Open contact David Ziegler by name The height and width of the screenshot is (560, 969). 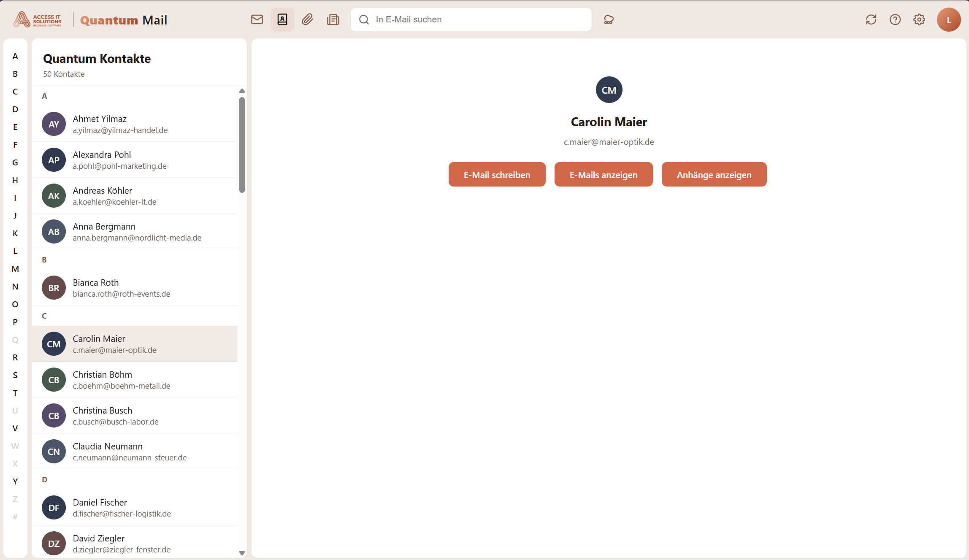(99, 538)
